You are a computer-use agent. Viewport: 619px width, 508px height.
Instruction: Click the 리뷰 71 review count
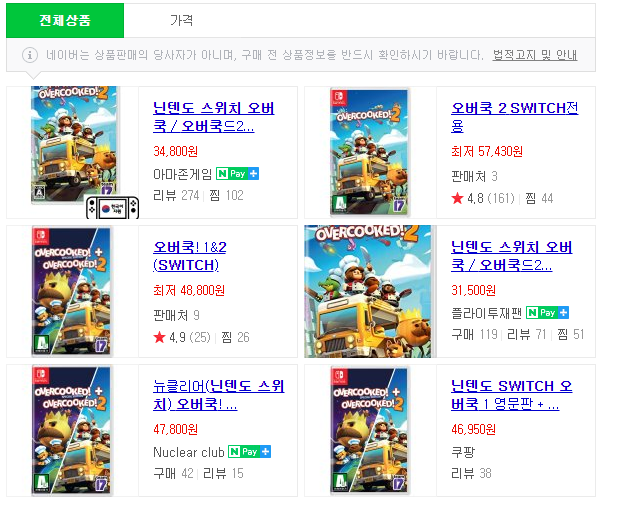coord(527,335)
